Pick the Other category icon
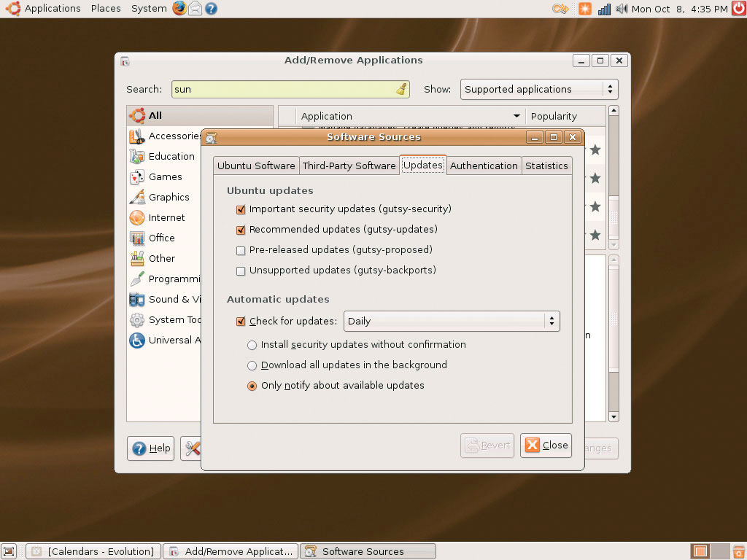Viewport: 747px width, 560px height. tap(137, 259)
